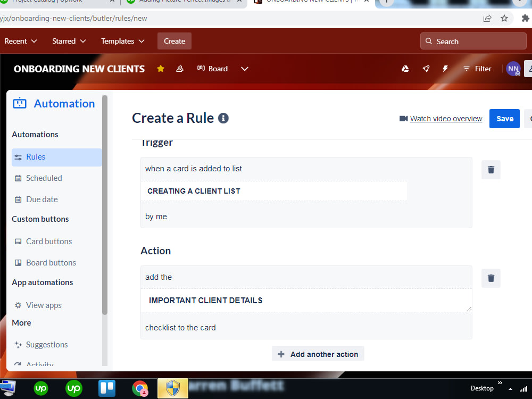This screenshot has height=399, width=532.
Task: Open the Watch video overview link
Action: (x=446, y=119)
